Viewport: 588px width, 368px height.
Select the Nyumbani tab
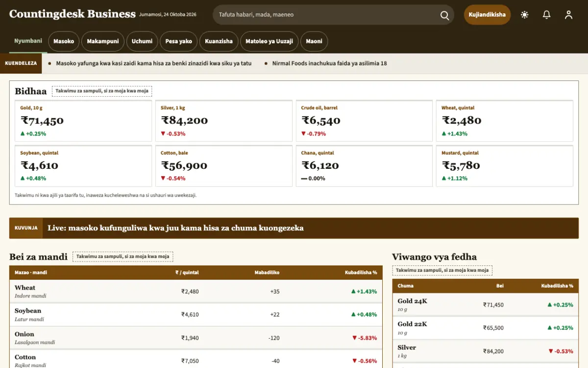28,41
